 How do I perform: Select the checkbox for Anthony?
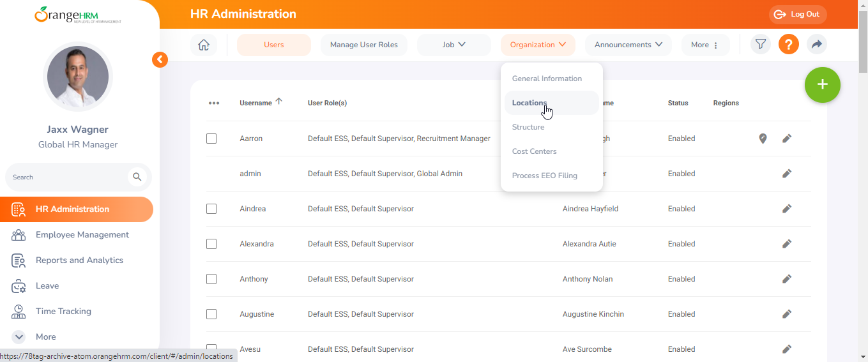[211, 279]
